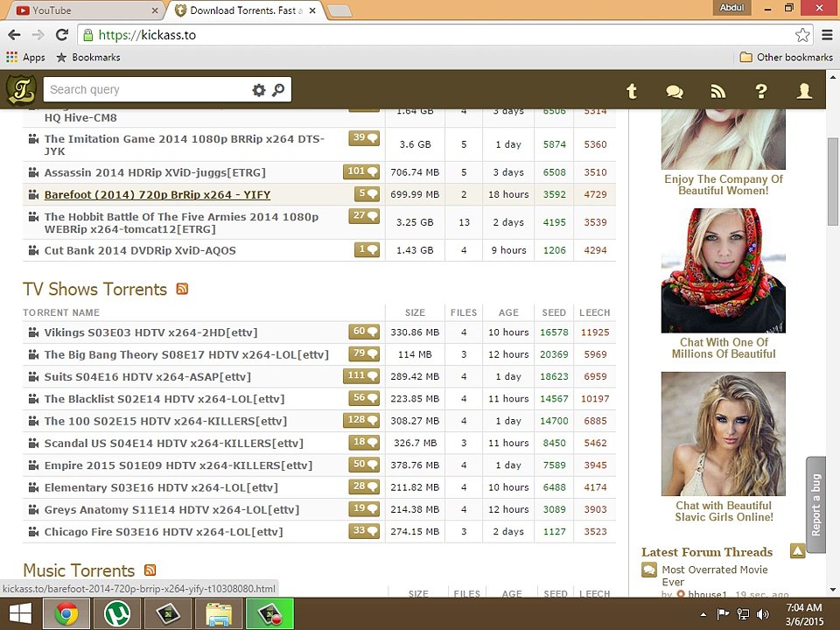Screen dimensions: 840x630
Task: Click the page vertical scrollbar thumb
Action: coord(832,182)
